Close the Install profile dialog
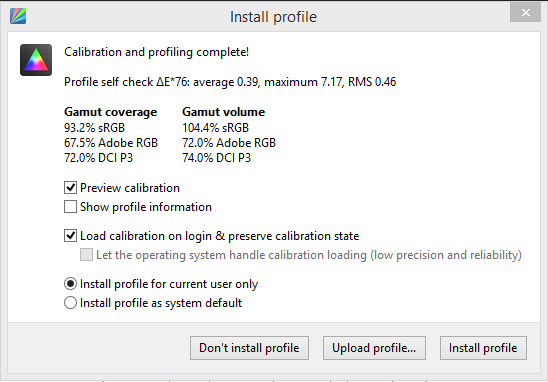Viewport: 548px width, 382px height. click(525, 13)
